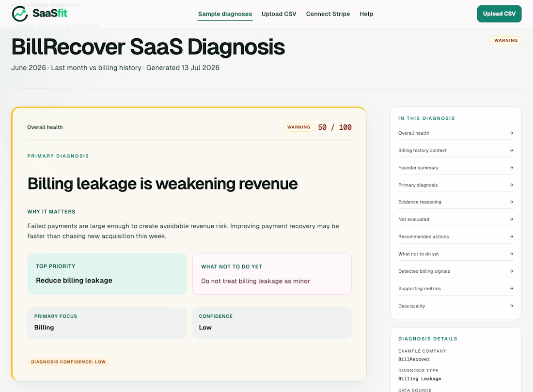Click the green Upload CSV button
Screen dimensions: 533x392
pyautogui.click(x=499, y=14)
